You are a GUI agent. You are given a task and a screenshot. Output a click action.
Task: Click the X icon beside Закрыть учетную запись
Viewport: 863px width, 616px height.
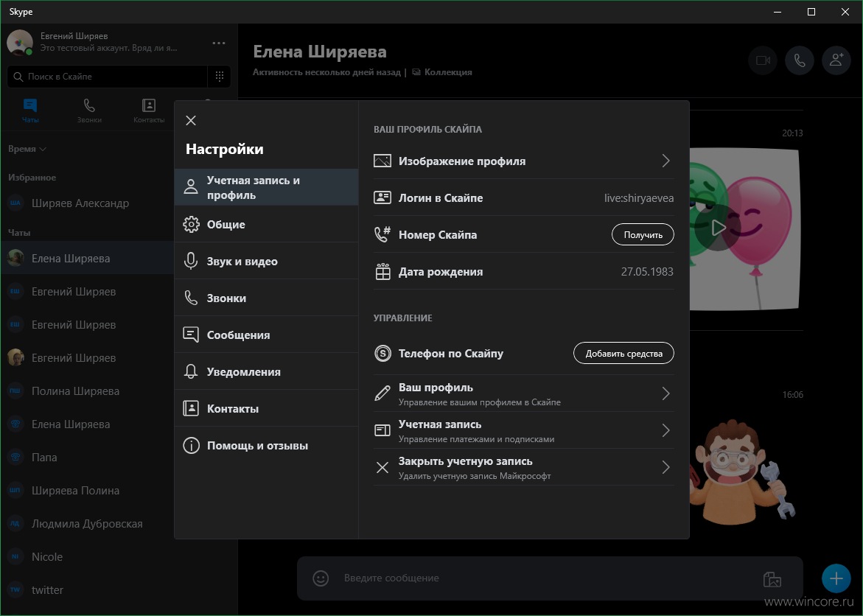coord(382,467)
